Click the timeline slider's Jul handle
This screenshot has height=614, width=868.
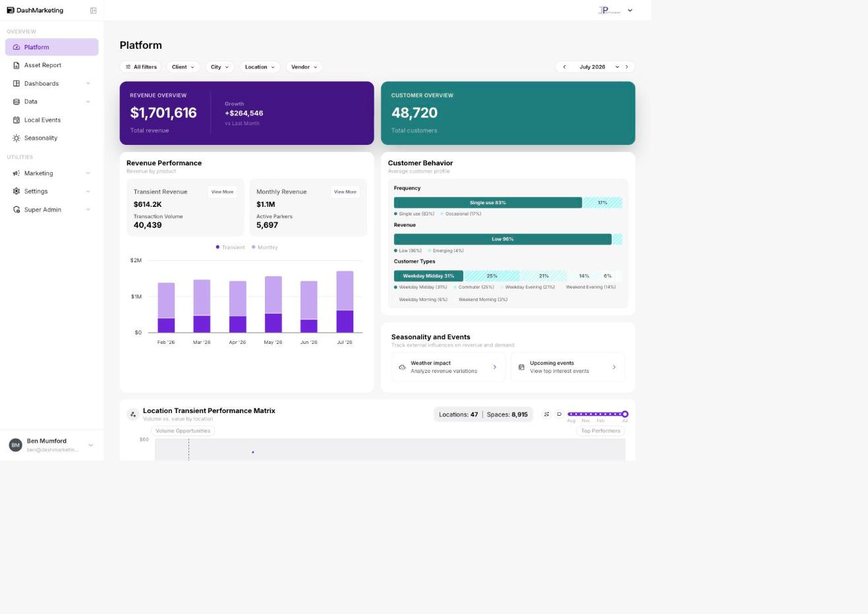625,414
